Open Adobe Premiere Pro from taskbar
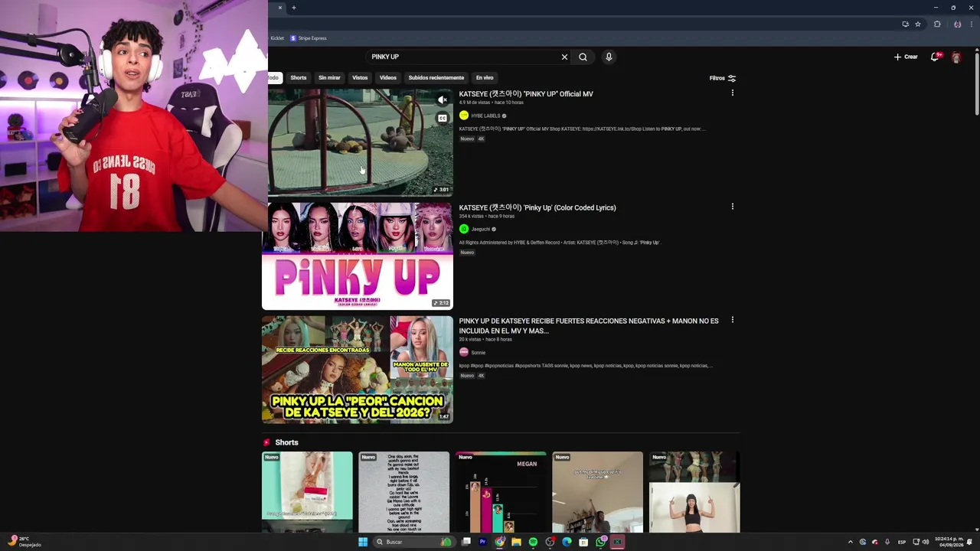 point(482,542)
